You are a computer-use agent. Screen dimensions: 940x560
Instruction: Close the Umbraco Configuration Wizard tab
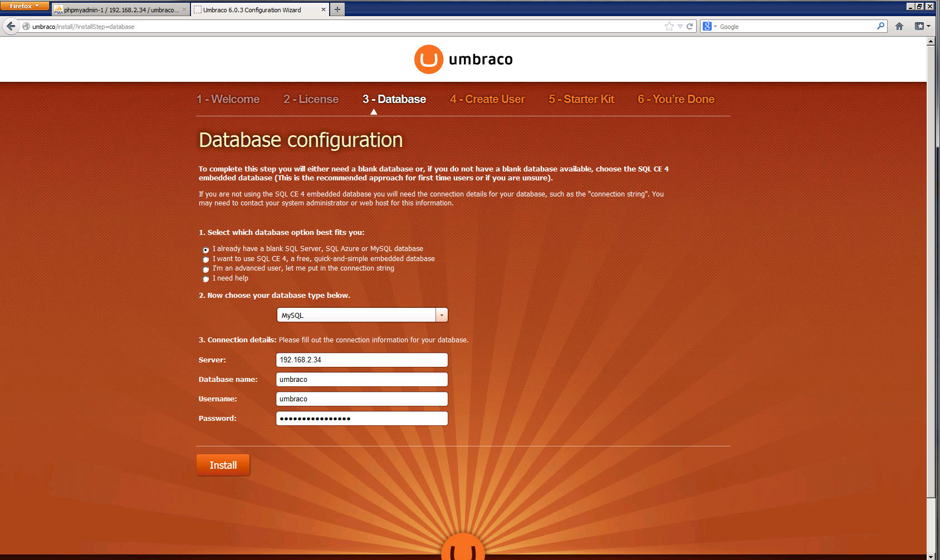click(x=324, y=9)
